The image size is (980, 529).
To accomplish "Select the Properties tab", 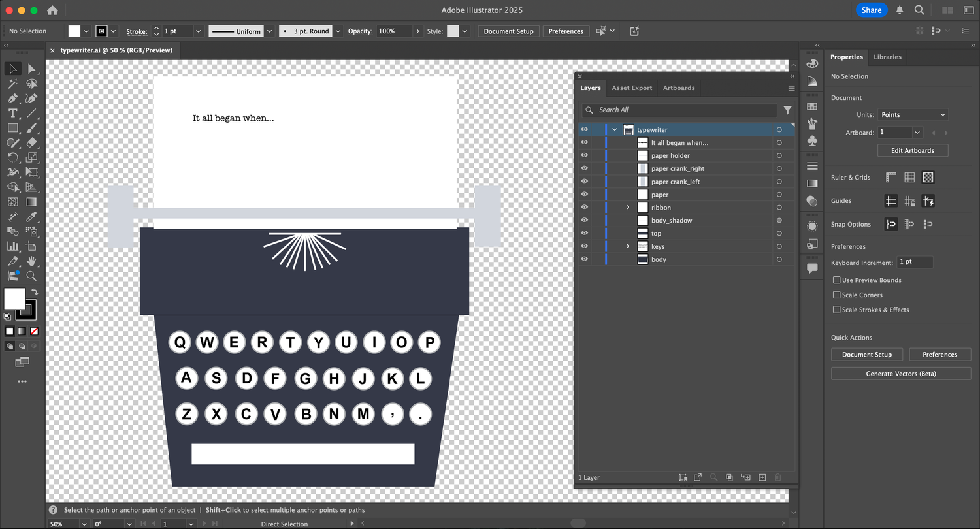I will (846, 57).
